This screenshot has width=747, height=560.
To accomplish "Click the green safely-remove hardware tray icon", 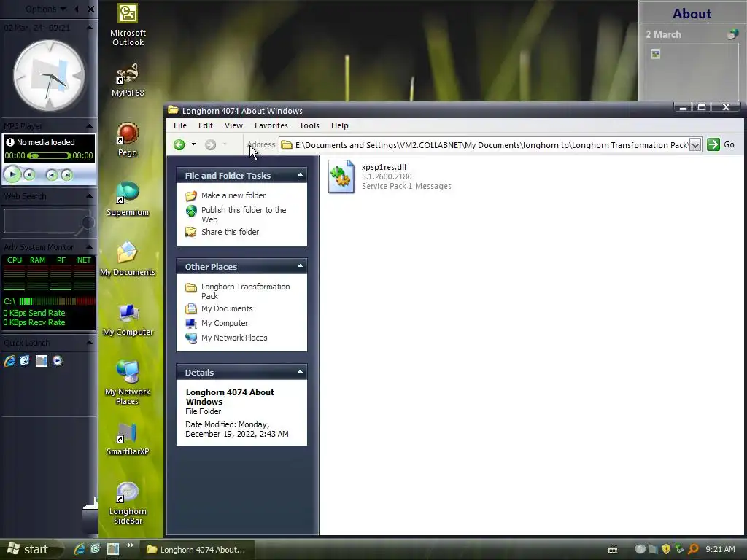I will tap(679, 549).
